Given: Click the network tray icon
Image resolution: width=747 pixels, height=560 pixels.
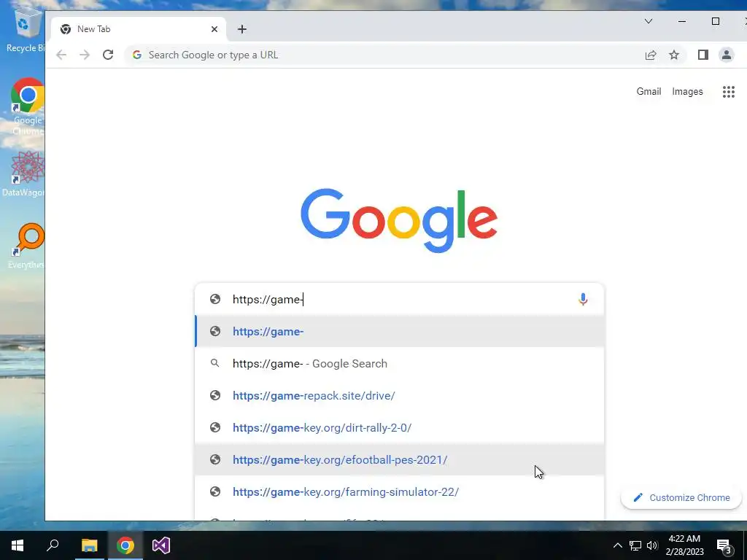Looking at the screenshot, I should point(635,545).
